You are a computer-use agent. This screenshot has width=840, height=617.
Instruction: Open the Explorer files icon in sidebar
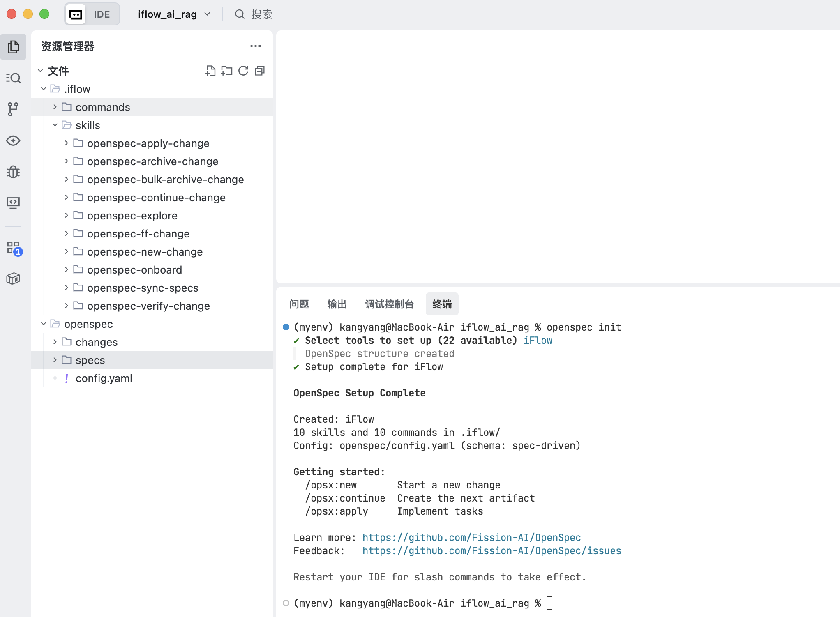point(13,47)
